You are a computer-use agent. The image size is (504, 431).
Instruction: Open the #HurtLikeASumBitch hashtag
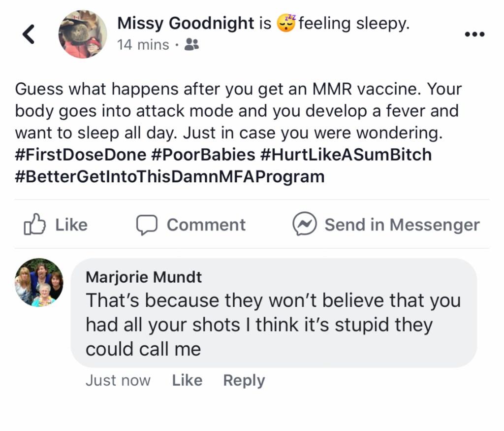coord(346,155)
